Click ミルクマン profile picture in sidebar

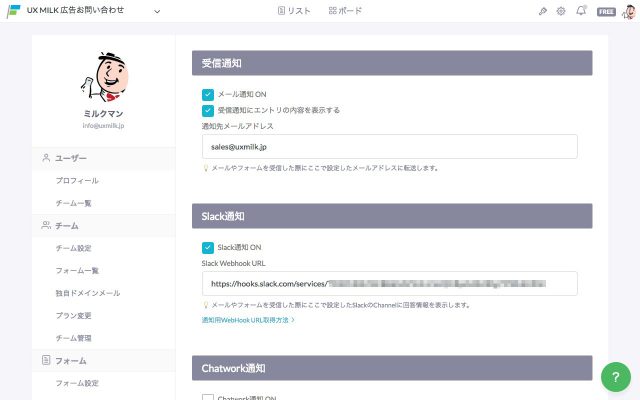[x=103, y=77]
